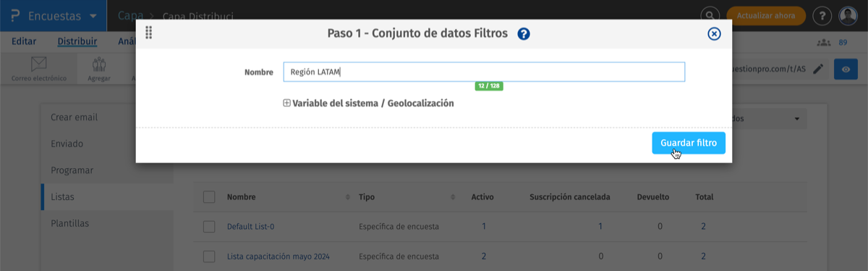868x271 pixels.
Task: Sort by the Tipo column arrows
Action: pos(453,197)
